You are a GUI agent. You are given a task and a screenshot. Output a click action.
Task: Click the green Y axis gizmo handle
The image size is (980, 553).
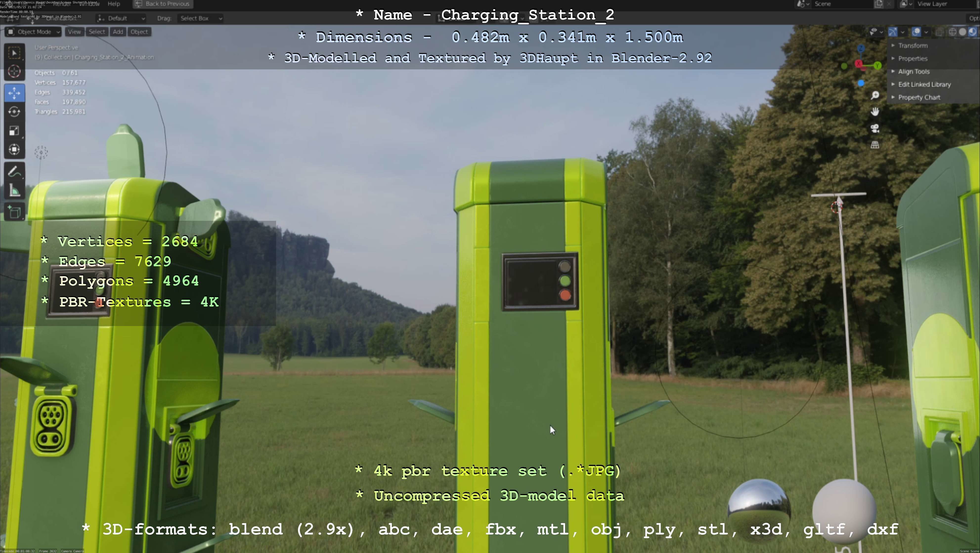878,66
